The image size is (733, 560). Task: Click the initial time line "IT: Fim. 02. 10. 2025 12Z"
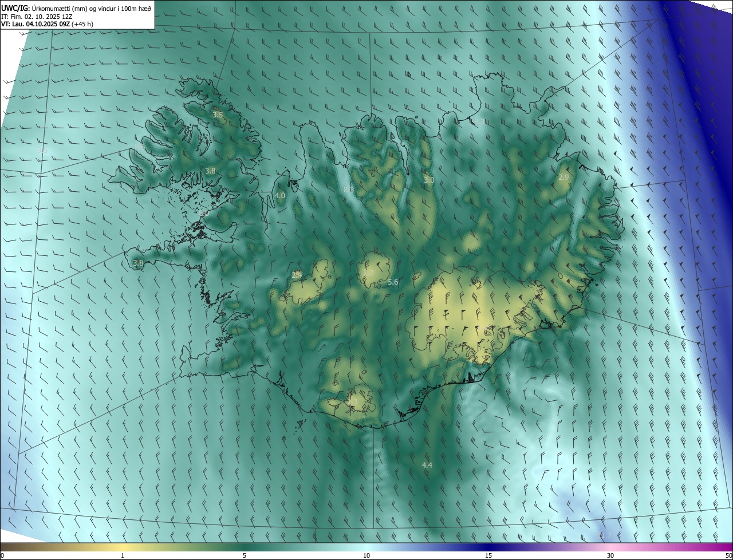(x=37, y=16)
